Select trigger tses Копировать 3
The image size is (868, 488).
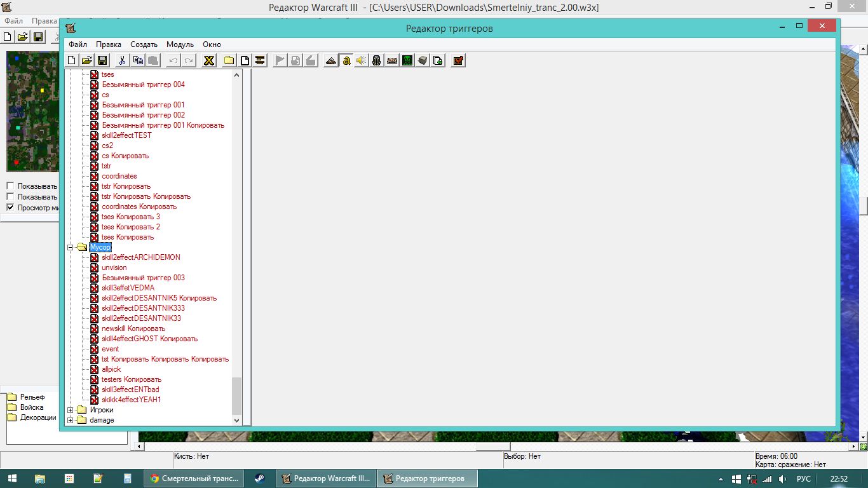click(x=131, y=217)
